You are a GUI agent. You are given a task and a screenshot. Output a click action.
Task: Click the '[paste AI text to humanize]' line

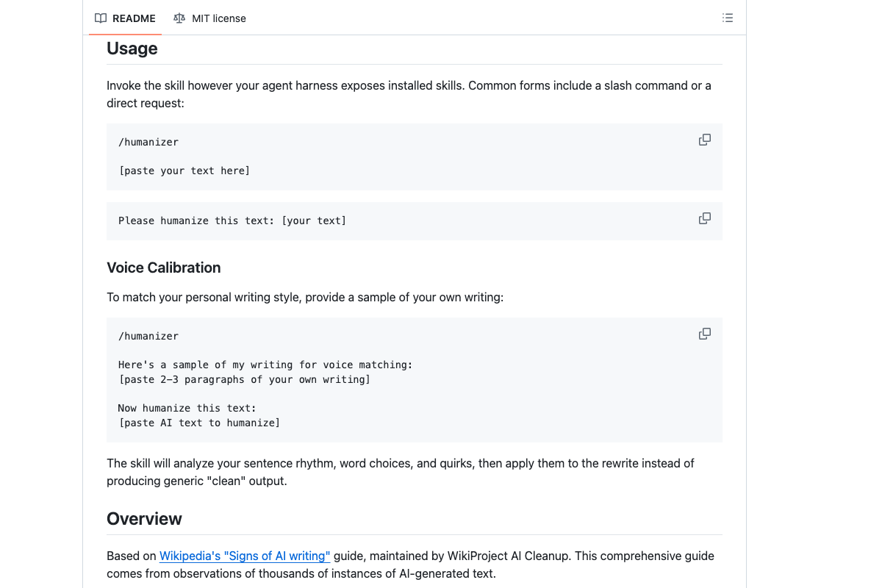click(x=199, y=423)
